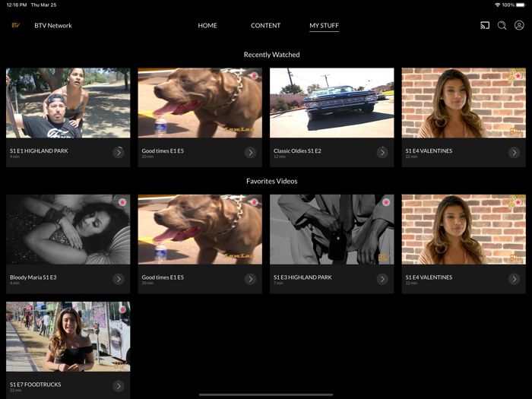Image resolution: width=532 pixels, height=399 pixels.
Task: Click '12 min' duration under Classic Oldies
Action: 280,157
